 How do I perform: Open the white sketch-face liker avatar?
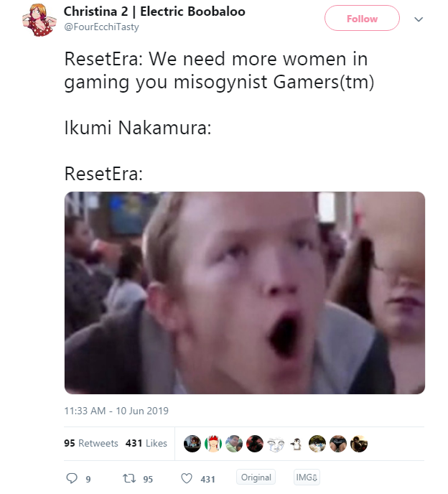click(276, 444)
